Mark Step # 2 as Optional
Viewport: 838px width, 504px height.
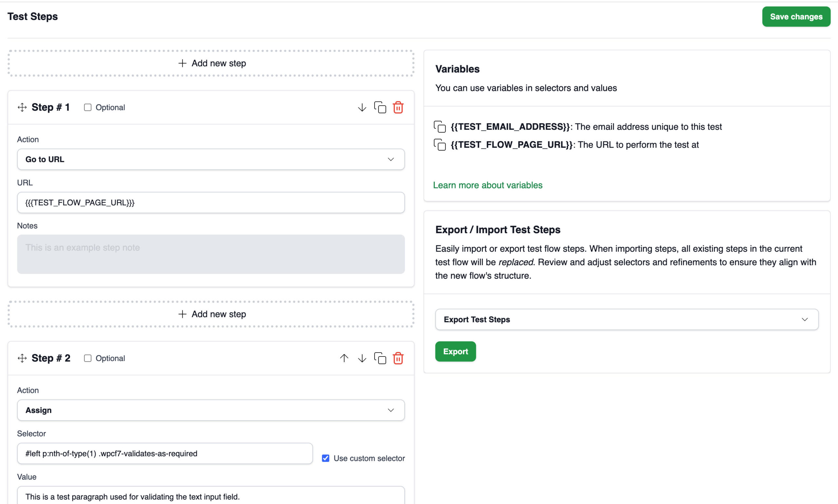click(88, 358)
